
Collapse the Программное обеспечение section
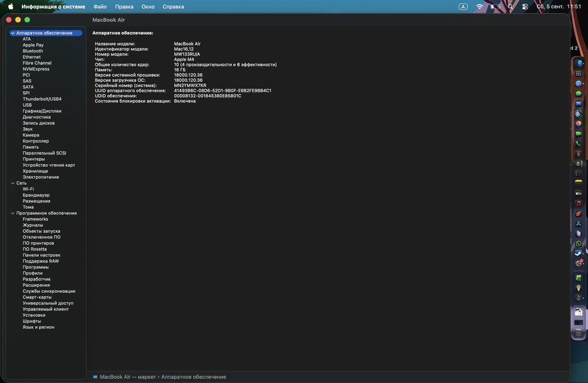(13, 213)
